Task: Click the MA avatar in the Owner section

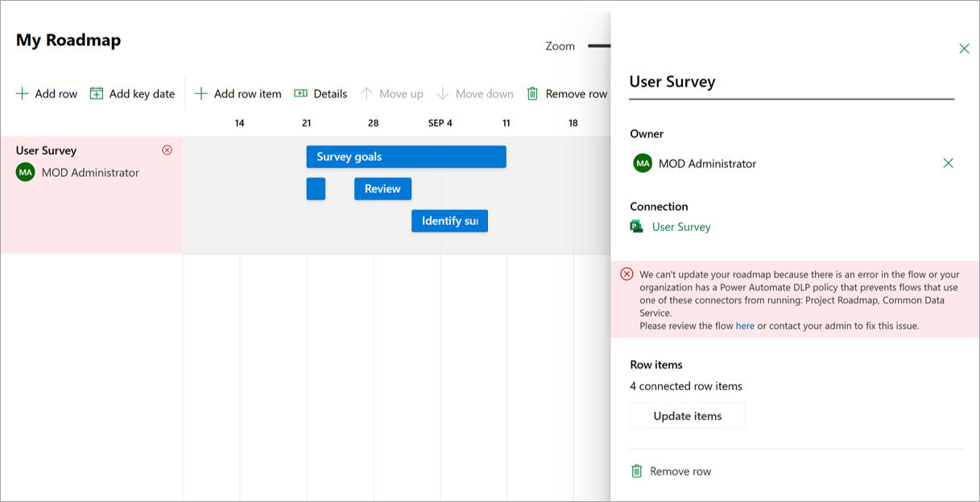Action: pos(643,163)
